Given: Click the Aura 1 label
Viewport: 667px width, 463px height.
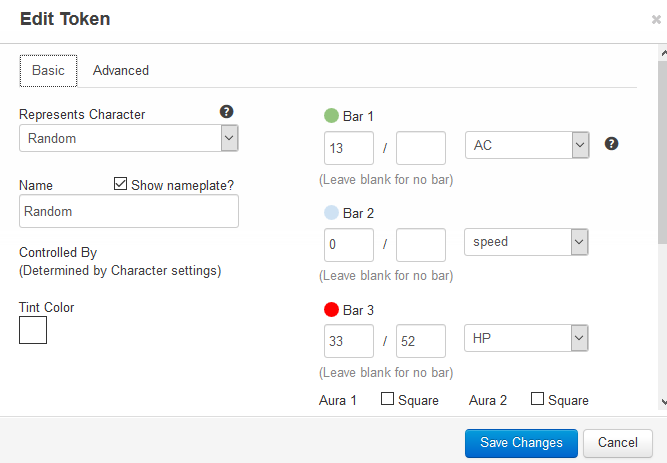Looking at the screenshot, I should point(338,400).
